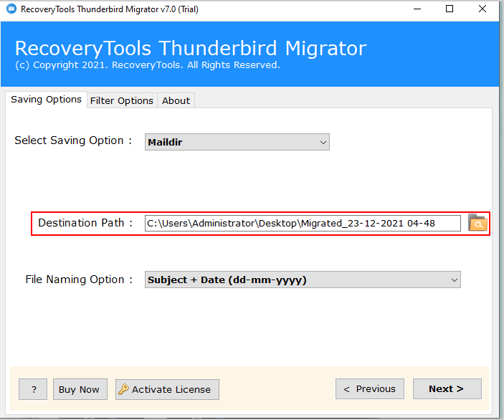Switch to the Saving Options tab

(x=46, y=100)
